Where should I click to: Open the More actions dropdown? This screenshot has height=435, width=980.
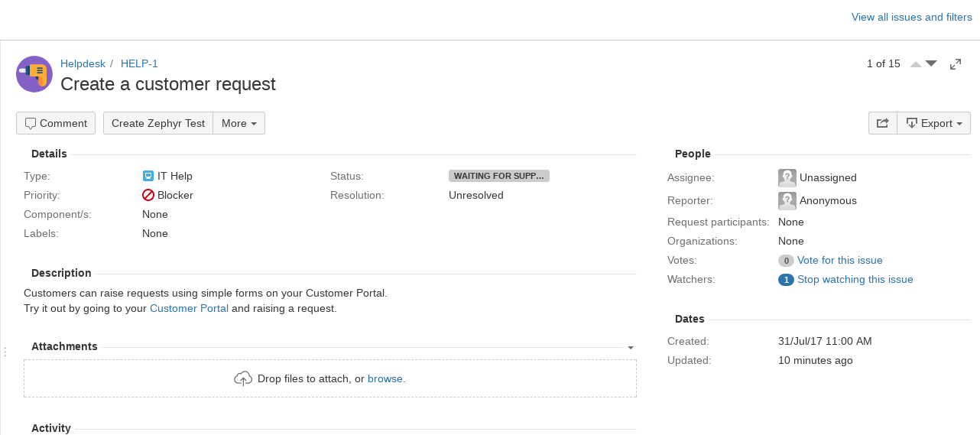pyautogui.click(x=239, y=123)
